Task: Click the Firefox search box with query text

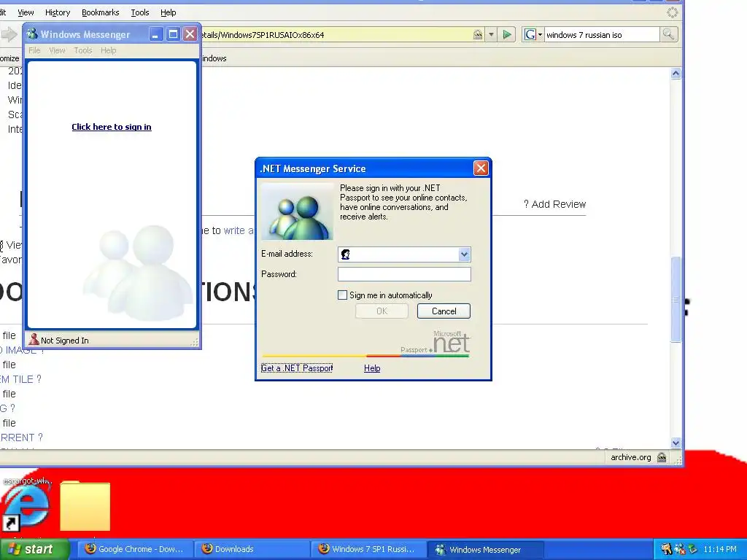Action: (x=602, y=35)
